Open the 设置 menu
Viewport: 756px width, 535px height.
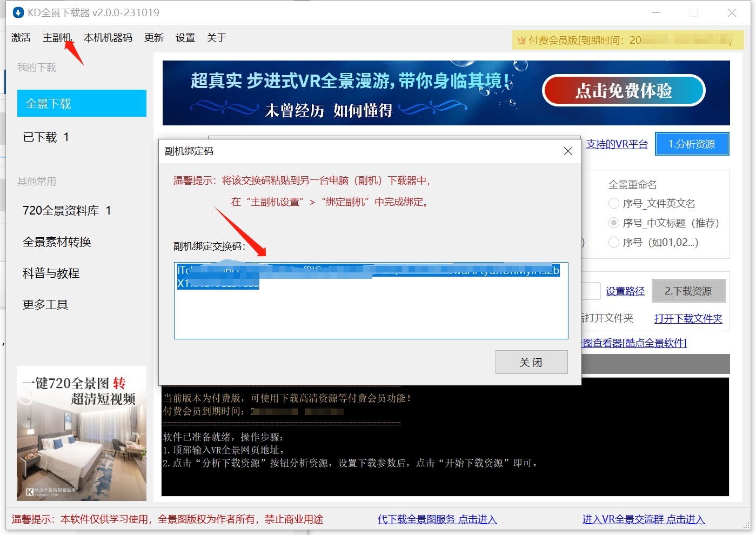tap(185, 38)
